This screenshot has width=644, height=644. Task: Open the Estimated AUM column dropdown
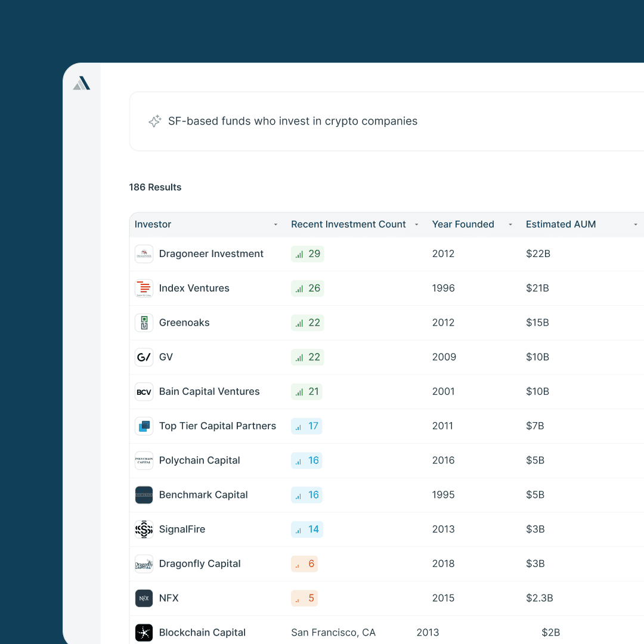[636, 225]
